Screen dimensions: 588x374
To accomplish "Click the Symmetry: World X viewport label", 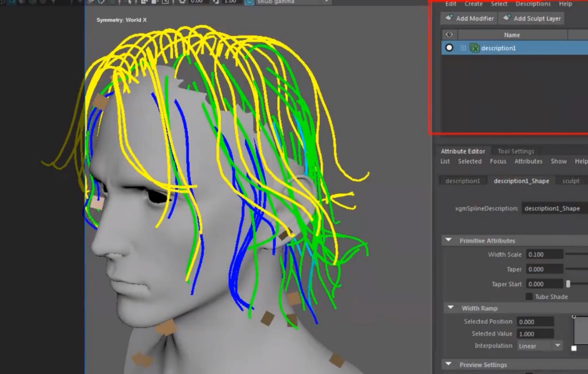I will click(122, 20).
